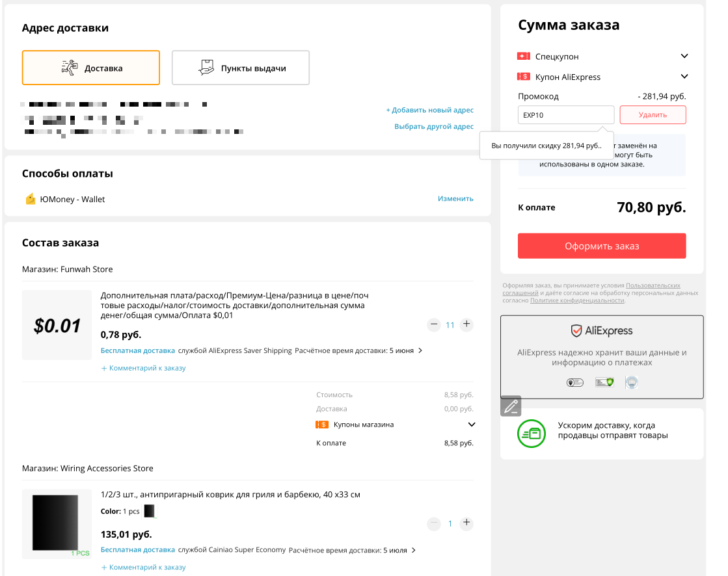Expand the Купон AliExpress dropdown
Image resolution: width=728 pixels, height=576 pixels.
pyautogui.click(x=684, y=77)
